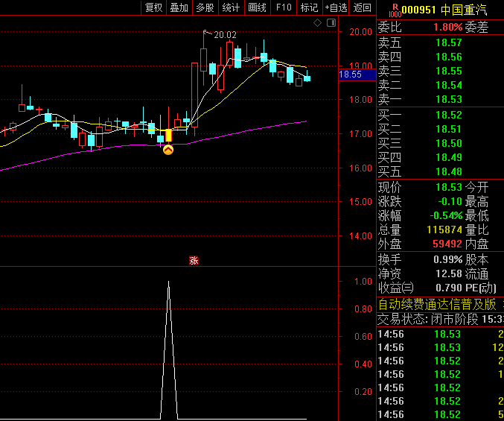Click the 内盘 label
This screenshot has width=504, height=421.
pos(476,244)
